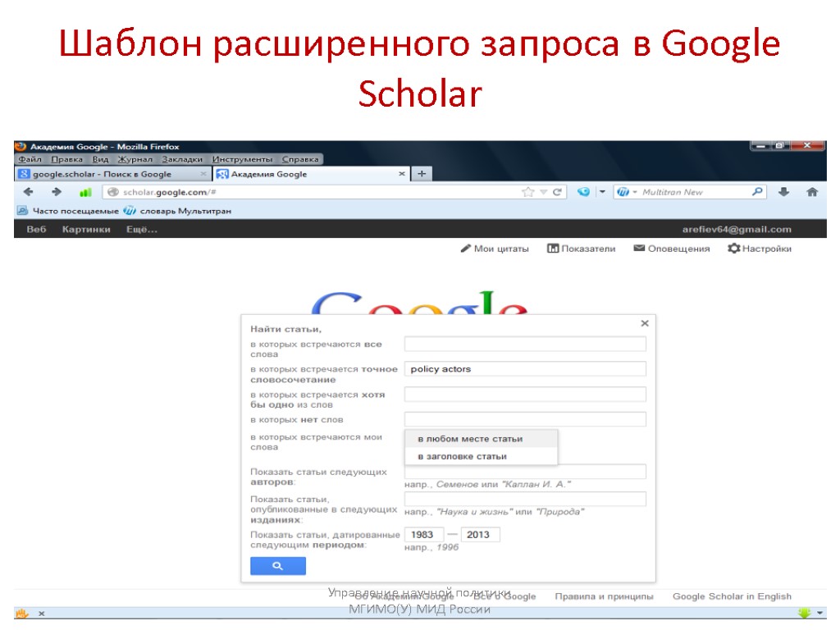
Task: Click the Веб link in the black bar
Action: coord(36,230)
